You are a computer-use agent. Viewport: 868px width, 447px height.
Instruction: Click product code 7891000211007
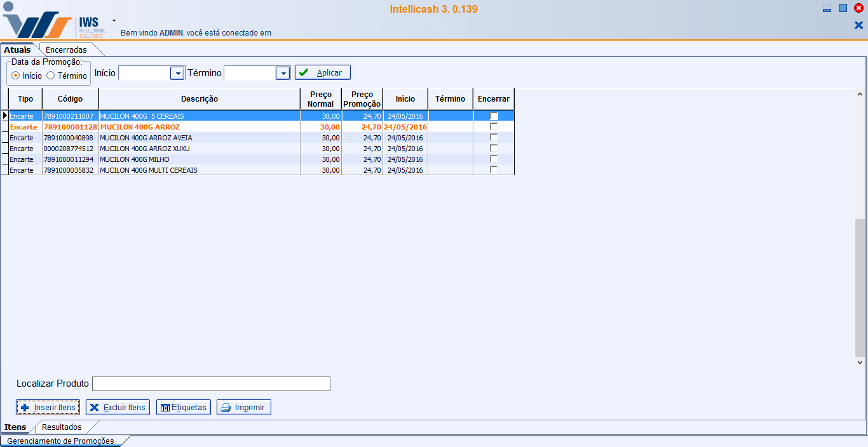pyautogui.click(x=69, y=116)
